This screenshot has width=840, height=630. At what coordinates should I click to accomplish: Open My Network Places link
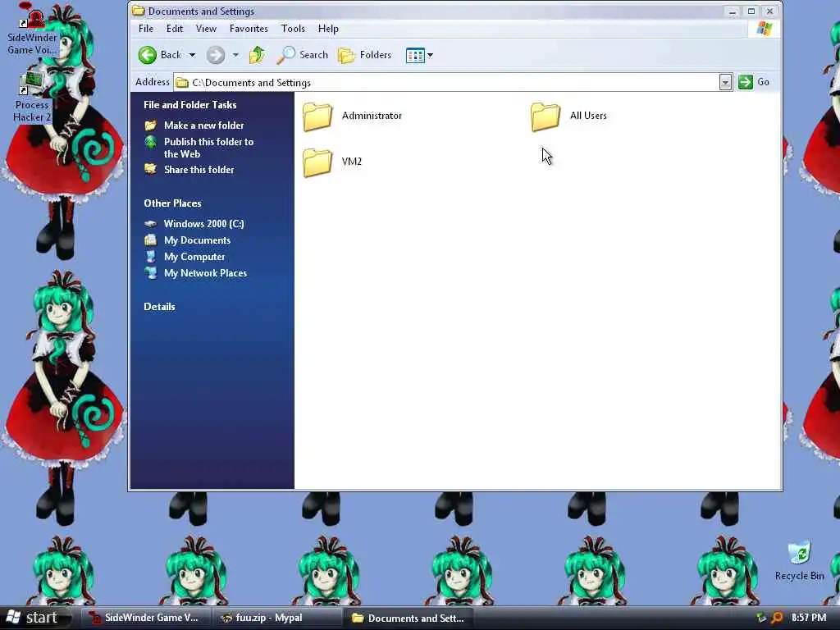(x=205, y=273)
